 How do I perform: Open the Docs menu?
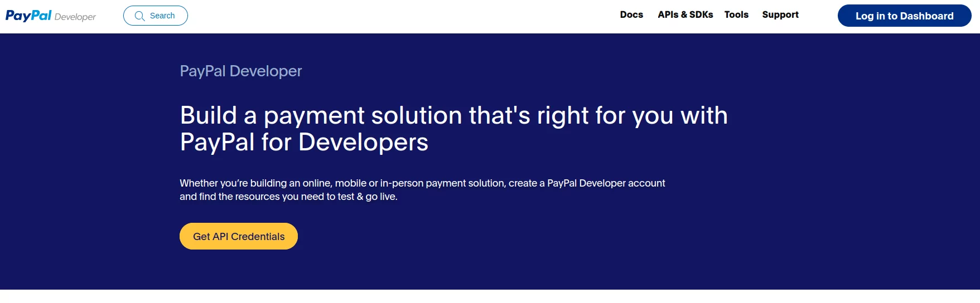631,14
